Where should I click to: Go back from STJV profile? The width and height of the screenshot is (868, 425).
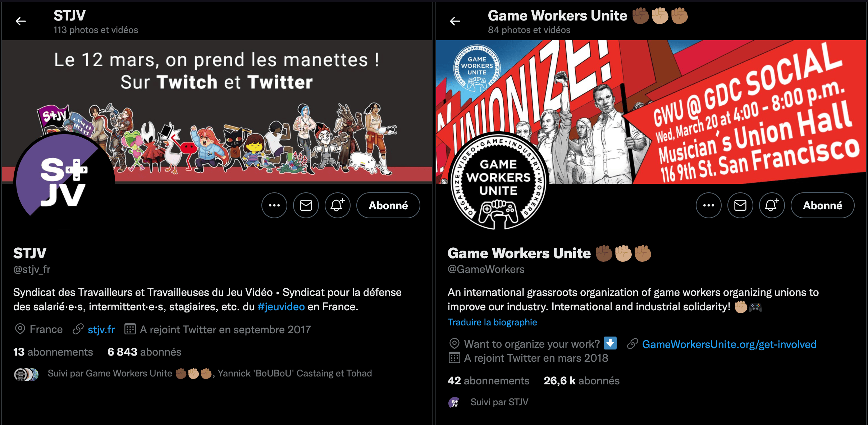pyautogui.click(x=21, y=22)
